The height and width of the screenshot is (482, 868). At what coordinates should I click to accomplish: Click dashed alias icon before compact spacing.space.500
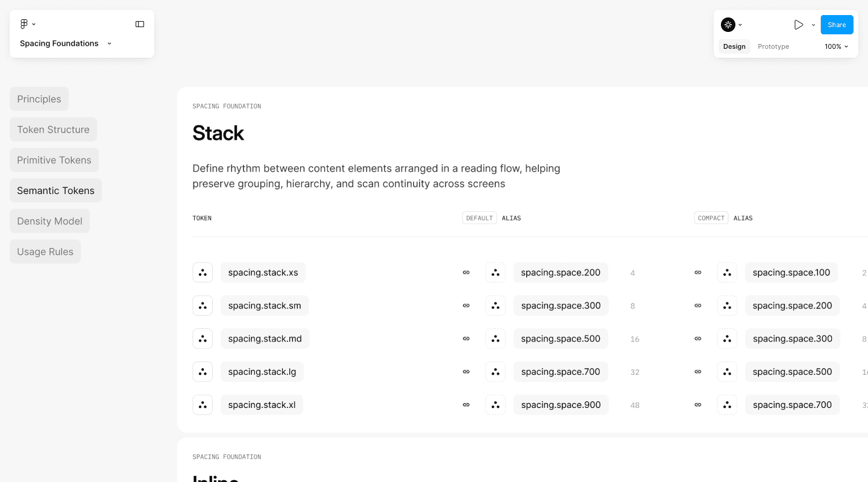pos(727,372)
